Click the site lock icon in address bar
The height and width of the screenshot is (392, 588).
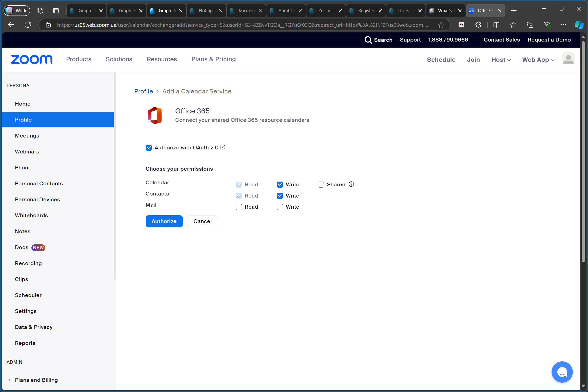click(48, 25)
